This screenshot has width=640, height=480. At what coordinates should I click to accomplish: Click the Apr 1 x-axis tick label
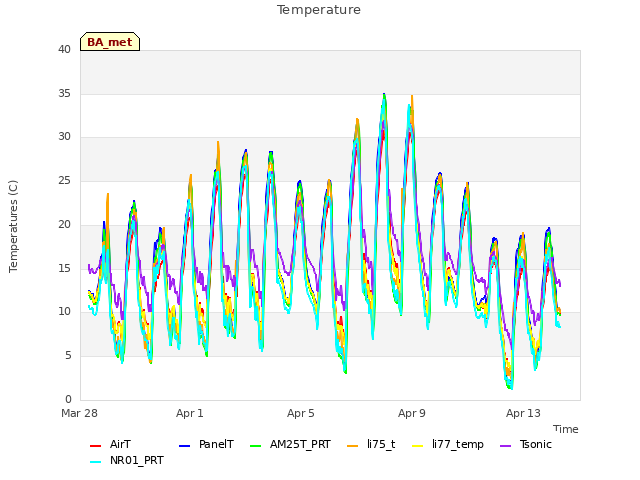(189, 413)
